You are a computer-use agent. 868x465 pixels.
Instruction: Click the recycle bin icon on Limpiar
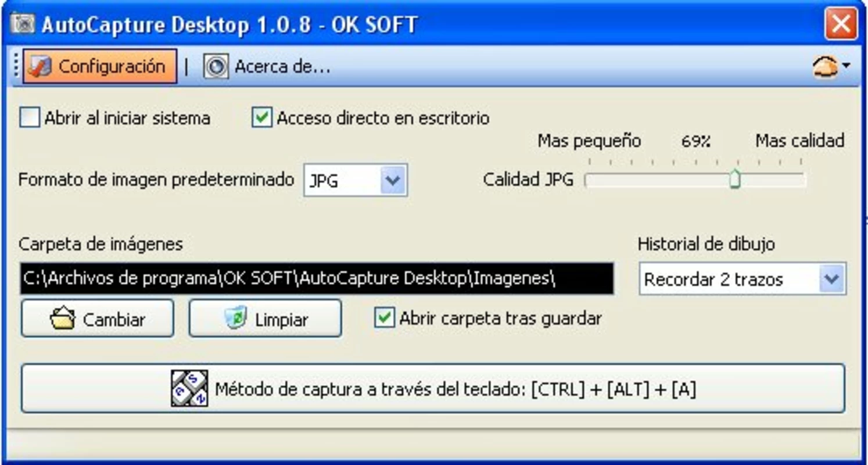coord(236,319)
